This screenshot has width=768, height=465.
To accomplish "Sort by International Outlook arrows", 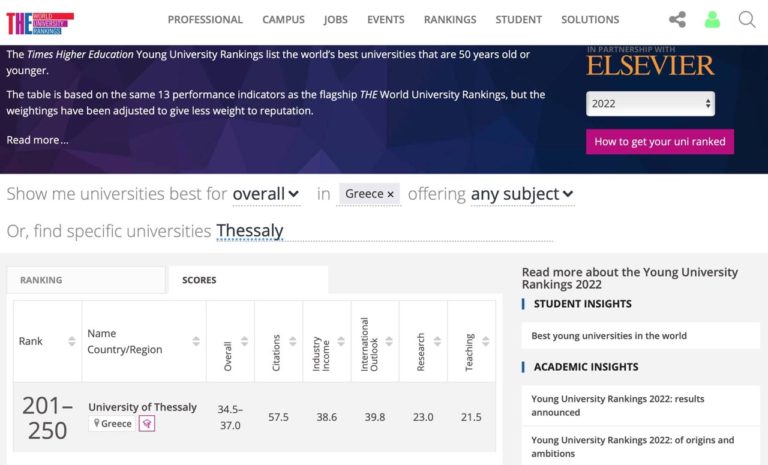I will 389,341.
